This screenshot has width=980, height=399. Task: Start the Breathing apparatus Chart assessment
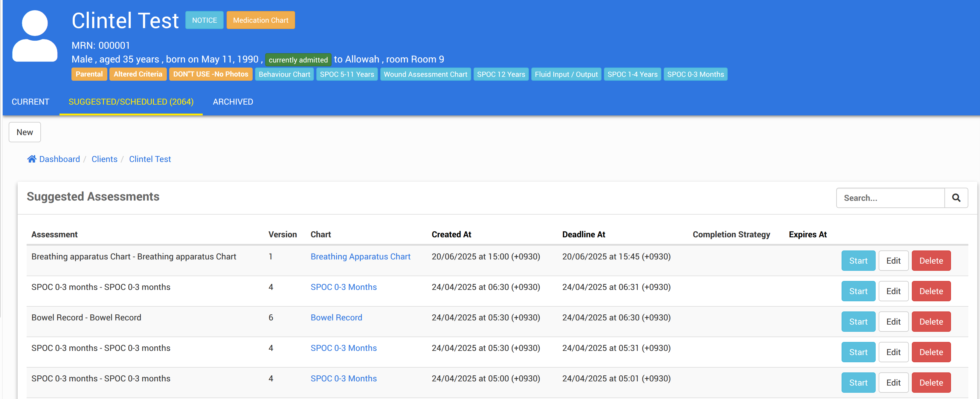(858, 261)
